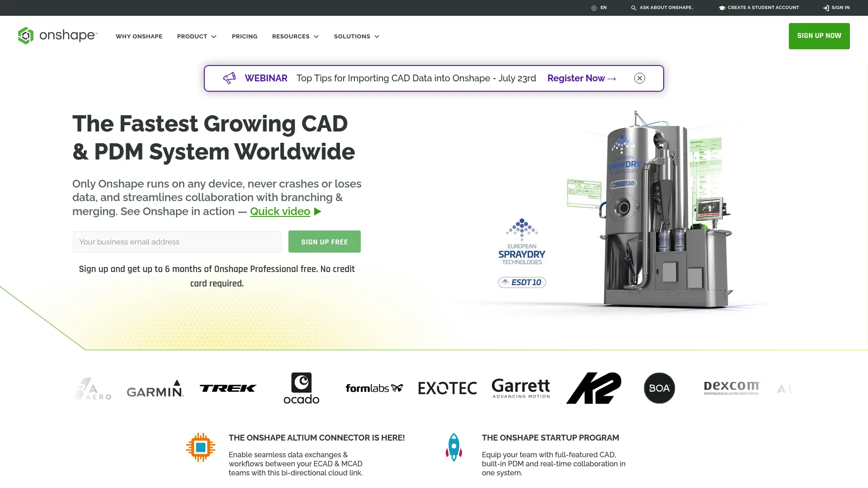Click the globe language icon

pos(594,8)
